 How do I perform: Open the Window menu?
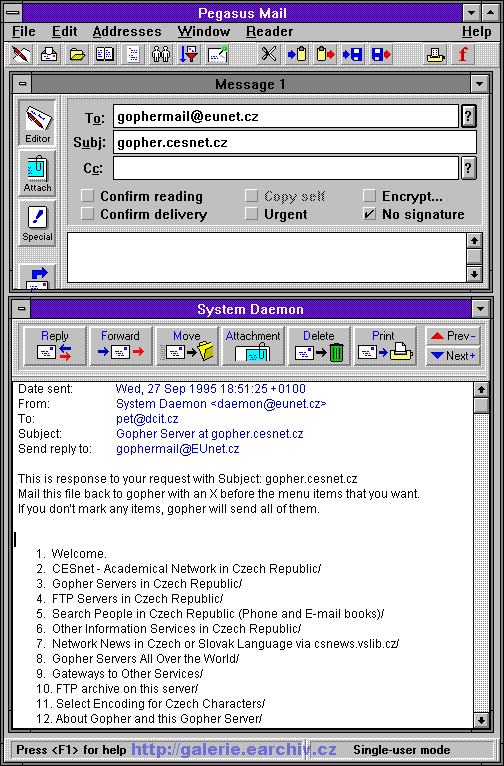tap(204, 32)
